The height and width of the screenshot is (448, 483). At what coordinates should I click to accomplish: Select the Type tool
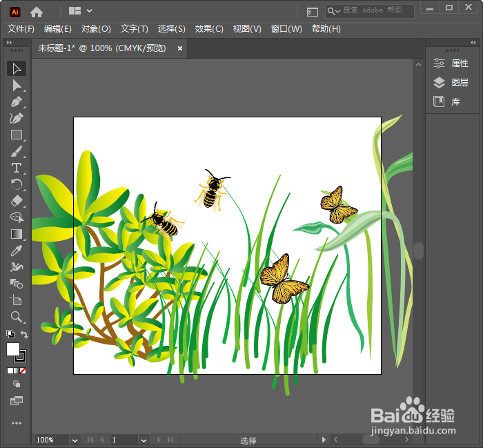point(17,168)
